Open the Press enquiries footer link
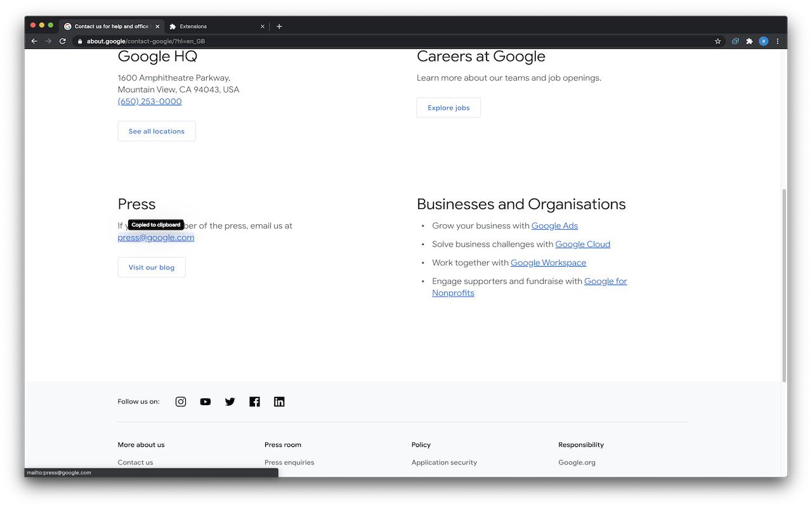Screen dimensions: 812x508 [289, 462]
